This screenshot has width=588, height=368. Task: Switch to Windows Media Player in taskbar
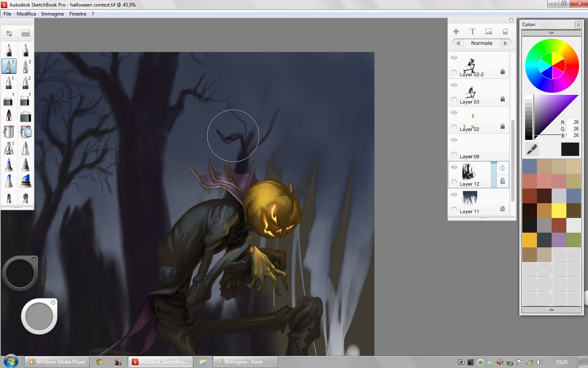(57, 362)
